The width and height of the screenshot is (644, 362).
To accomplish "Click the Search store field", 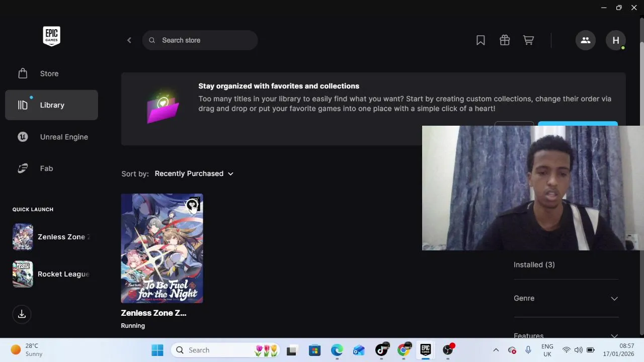I will pyautogui.click(x=200, y=40).
